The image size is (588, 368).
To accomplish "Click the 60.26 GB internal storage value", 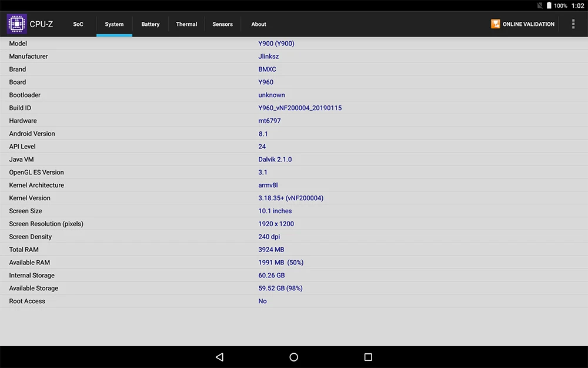I will (272, 275).
